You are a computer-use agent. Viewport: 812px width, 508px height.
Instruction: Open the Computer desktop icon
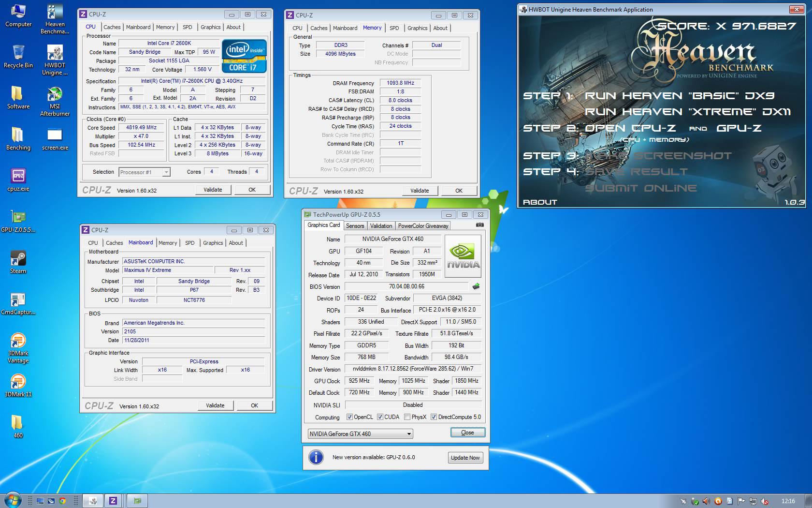[18, 15]
